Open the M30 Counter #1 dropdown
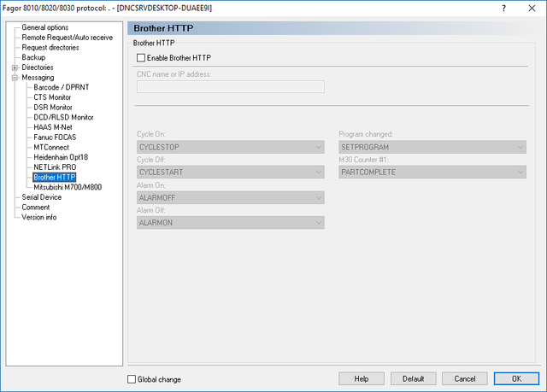547x392 pixels. pos(432,173)
